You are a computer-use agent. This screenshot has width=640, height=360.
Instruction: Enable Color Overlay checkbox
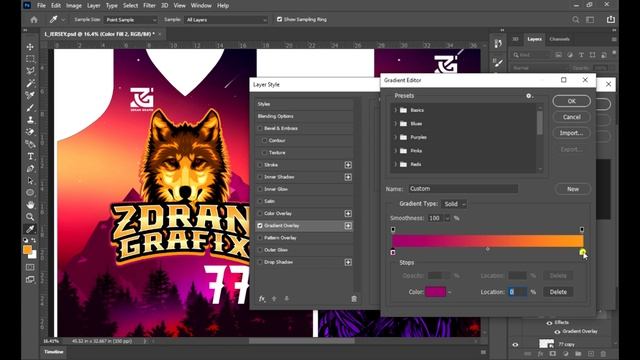click(260, 213)
